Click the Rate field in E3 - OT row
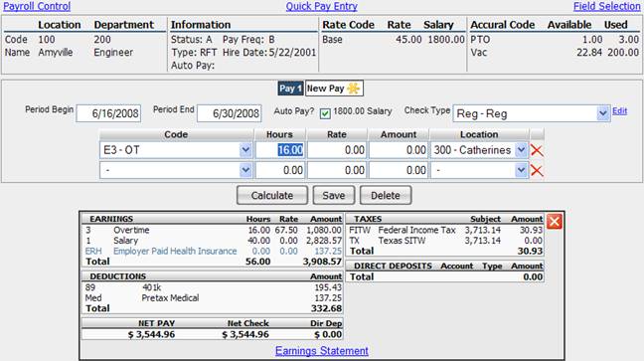 [337, 150]
